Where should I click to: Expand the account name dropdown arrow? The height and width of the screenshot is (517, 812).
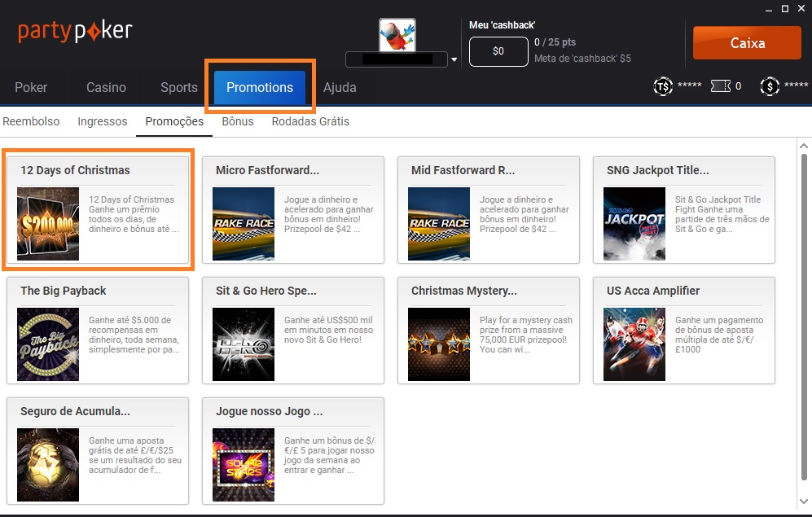[x=454, y=59]
